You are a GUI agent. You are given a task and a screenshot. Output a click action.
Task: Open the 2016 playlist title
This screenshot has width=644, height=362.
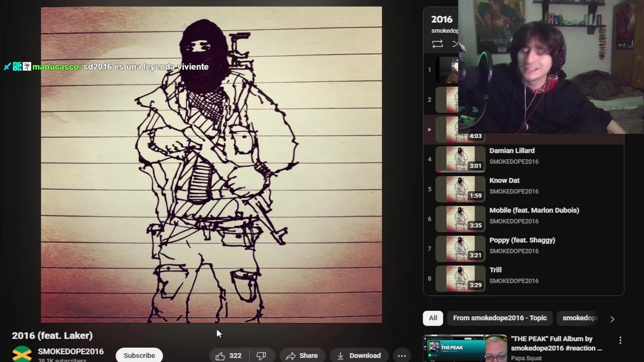[442, 19]
